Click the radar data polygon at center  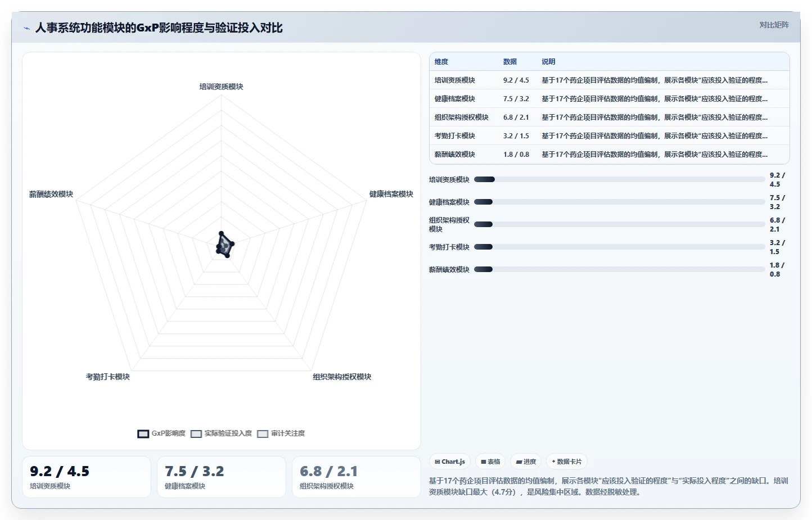[x=224, y=246]
